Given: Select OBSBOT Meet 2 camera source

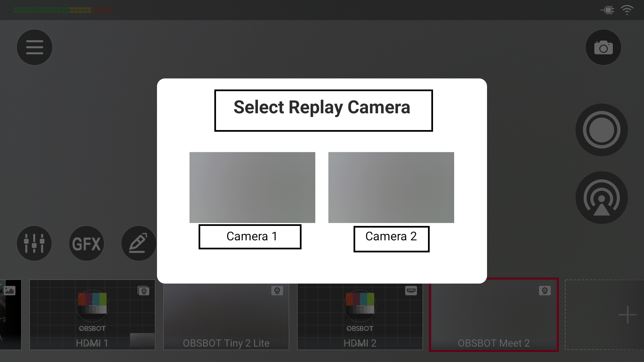Looking at the screenshot, I should pos(494,315).
